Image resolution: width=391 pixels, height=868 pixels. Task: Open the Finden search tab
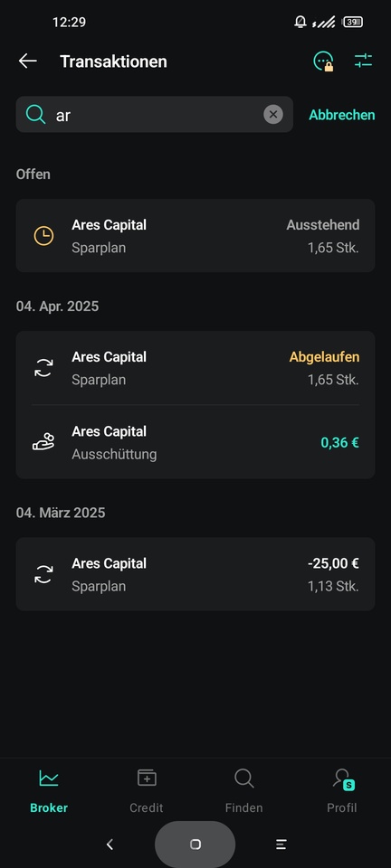243,790
